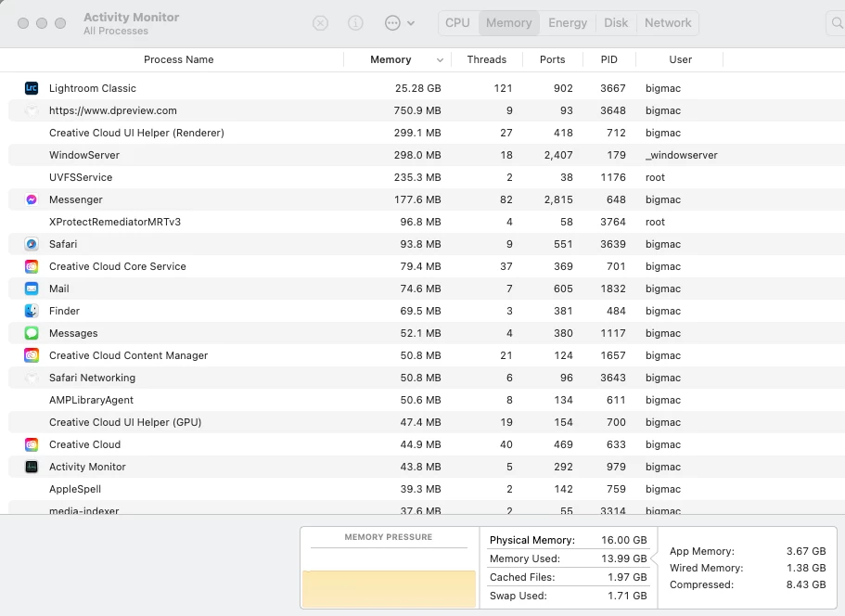
Task: Switch to the Memory tab
Action: (508, 23)
